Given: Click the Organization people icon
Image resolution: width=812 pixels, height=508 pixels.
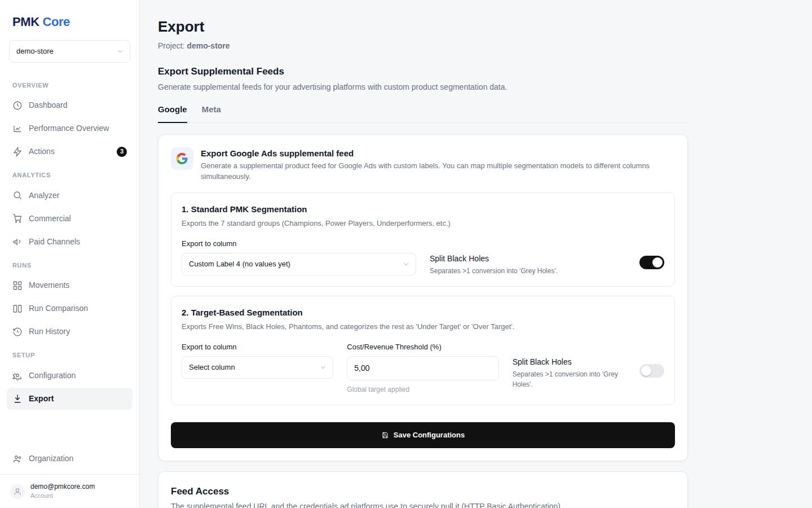Looking at the screenshot, I should pos(17,459).
